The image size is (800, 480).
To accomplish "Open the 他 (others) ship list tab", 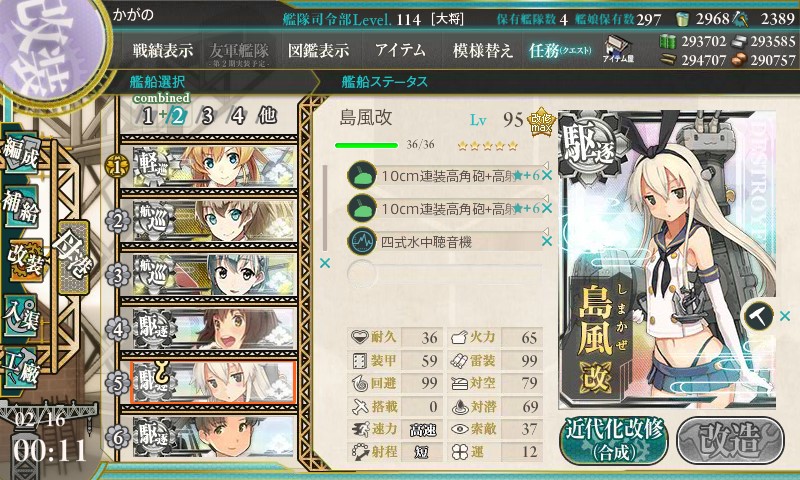I will [x=267, y=116].
